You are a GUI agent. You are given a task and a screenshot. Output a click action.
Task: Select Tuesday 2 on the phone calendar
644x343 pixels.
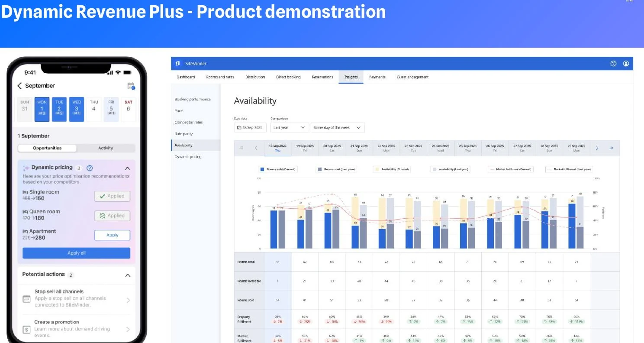(x=59, y=109)
